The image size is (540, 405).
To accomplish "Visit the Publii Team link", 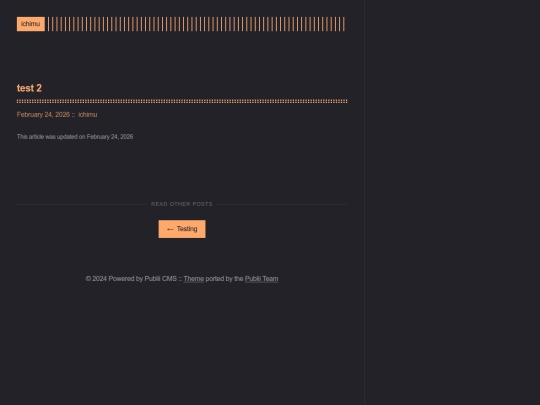I will 261,279.
